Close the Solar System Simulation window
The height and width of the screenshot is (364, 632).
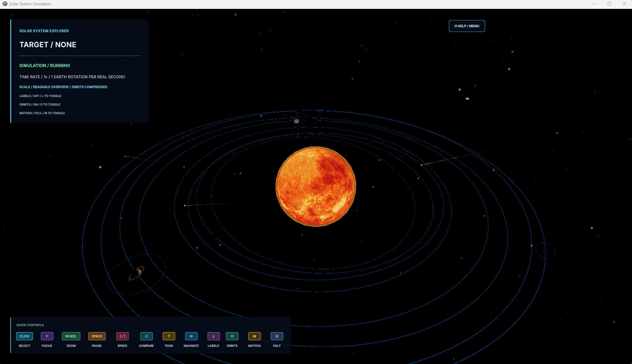(624, 4)
